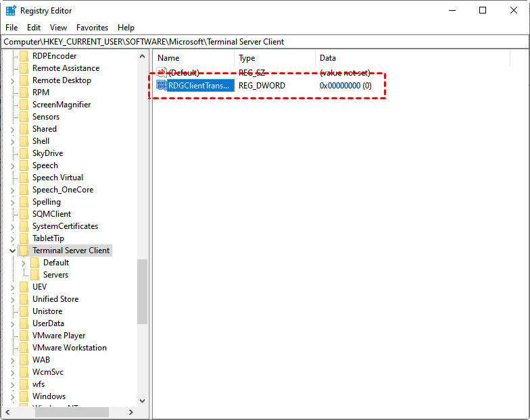Click the (value not set) data cell
This screenshot has width=530, height=420.
[345, 73]
